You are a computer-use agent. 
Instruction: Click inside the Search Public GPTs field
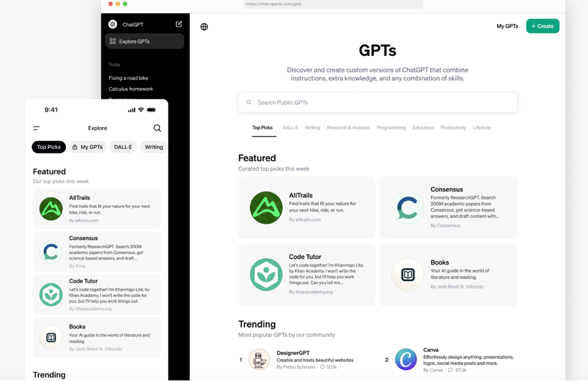378,102
